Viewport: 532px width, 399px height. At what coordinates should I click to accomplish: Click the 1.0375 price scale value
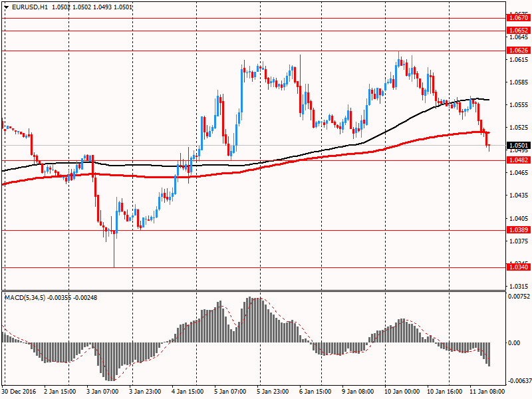[x=519, y=241]
